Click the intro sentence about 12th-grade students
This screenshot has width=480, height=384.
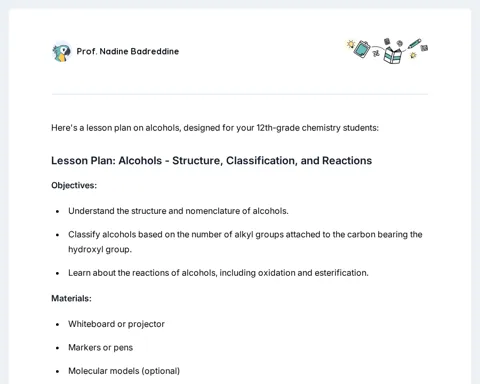[215, 128]
